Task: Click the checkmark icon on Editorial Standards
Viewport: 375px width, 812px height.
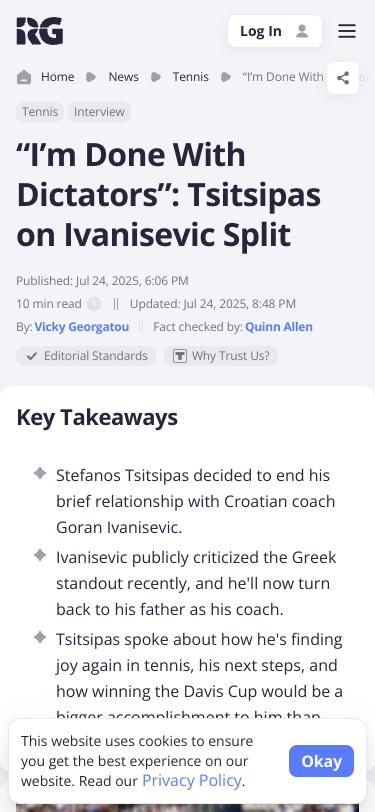Action: (x=32, y=356)
